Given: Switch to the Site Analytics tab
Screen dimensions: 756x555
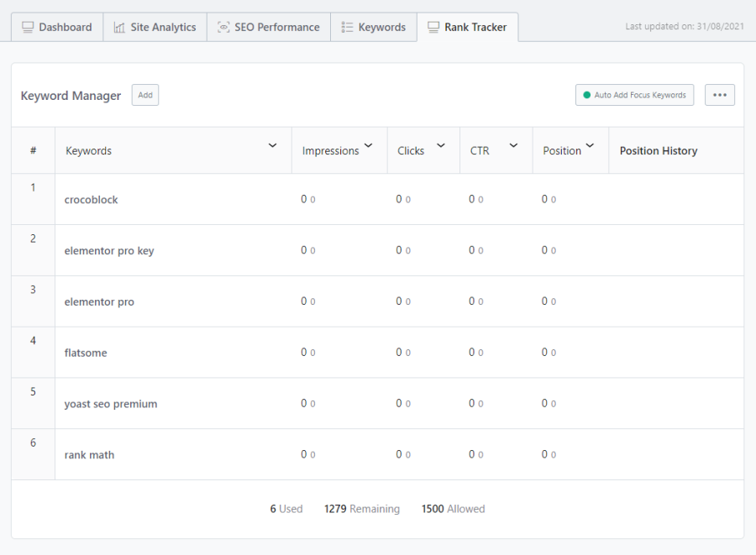Looking at the screenshot, I should click(155, 27).
